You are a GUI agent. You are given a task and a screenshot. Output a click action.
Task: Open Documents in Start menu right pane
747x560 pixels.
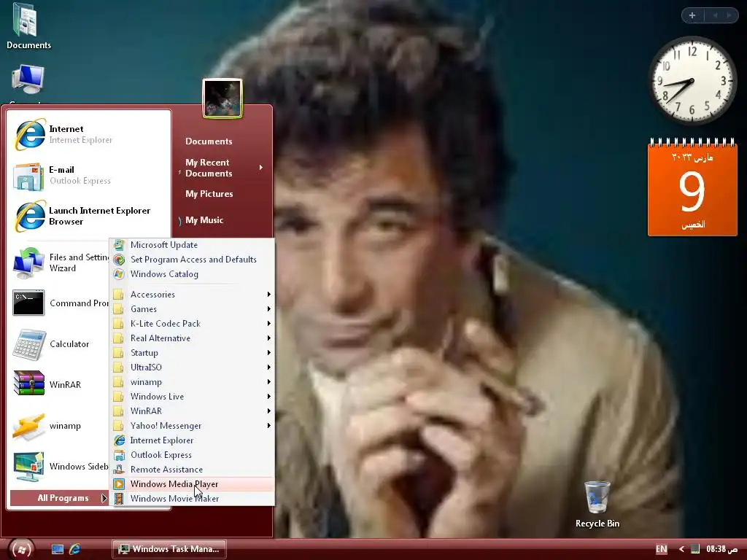pyautogui.click(x=209, y=141)
